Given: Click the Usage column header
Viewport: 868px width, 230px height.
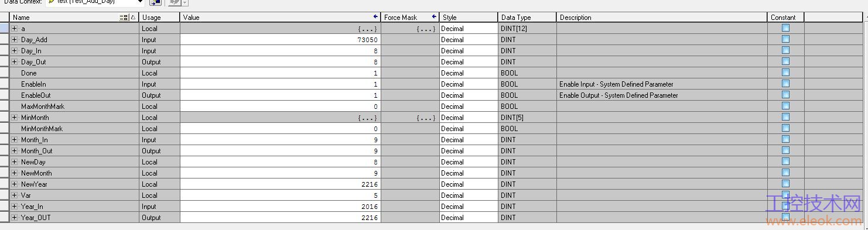Looking at the screenshot, I should pyautogui.click(x=159, y=17).
